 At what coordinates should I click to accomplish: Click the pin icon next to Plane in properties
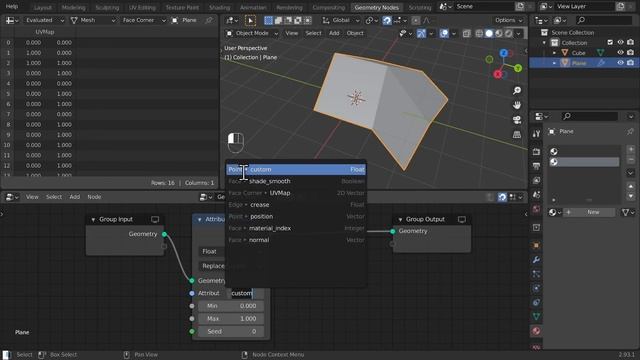pos(630,131)
